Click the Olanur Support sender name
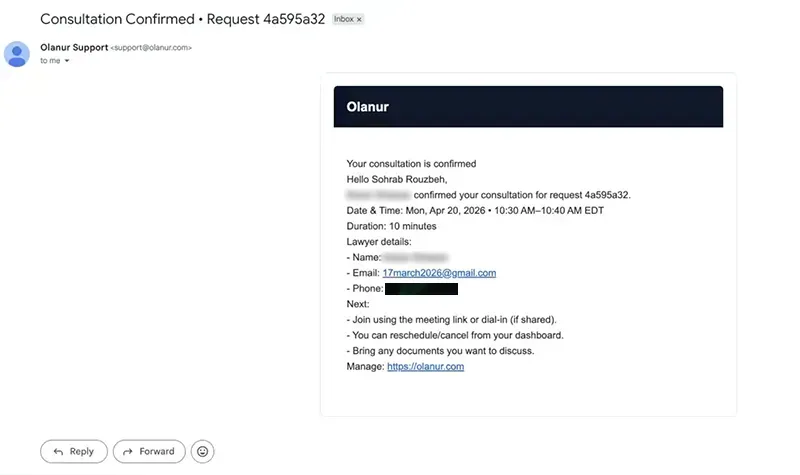This screenshot has width=800, height=475. point(74,47)
